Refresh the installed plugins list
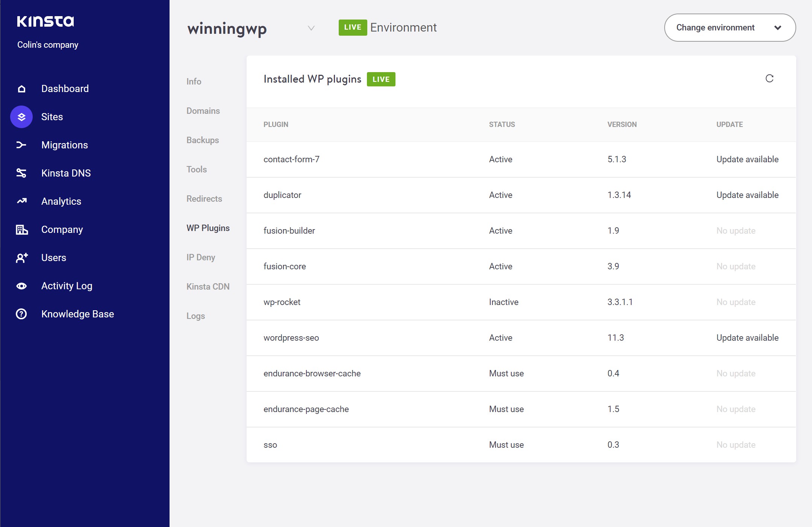The width and height of the screenshot is (812, 527). [x=770, y=78]
